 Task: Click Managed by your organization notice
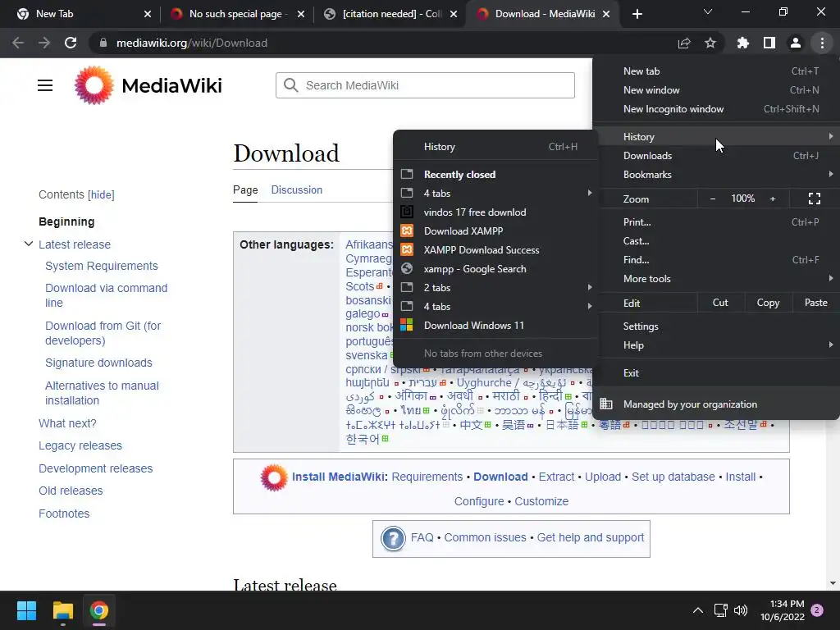click(x=716, y=404)
